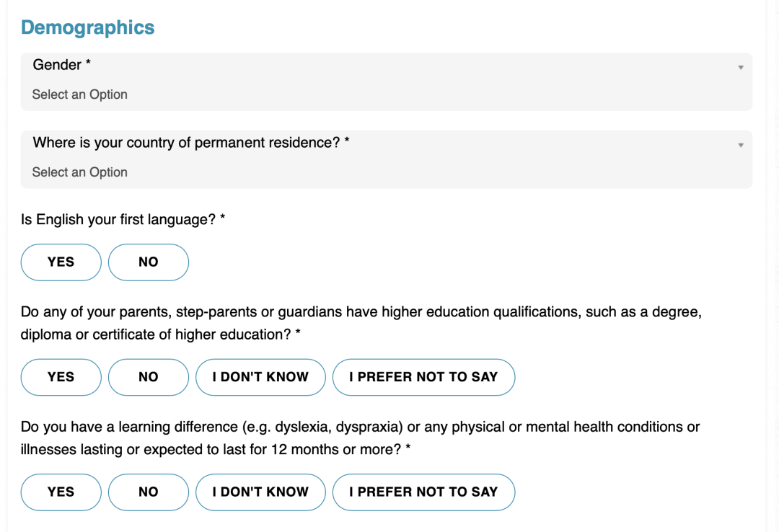Choose YES for English first language
Viewport: 779px width, 532px height.
[61, 262]
